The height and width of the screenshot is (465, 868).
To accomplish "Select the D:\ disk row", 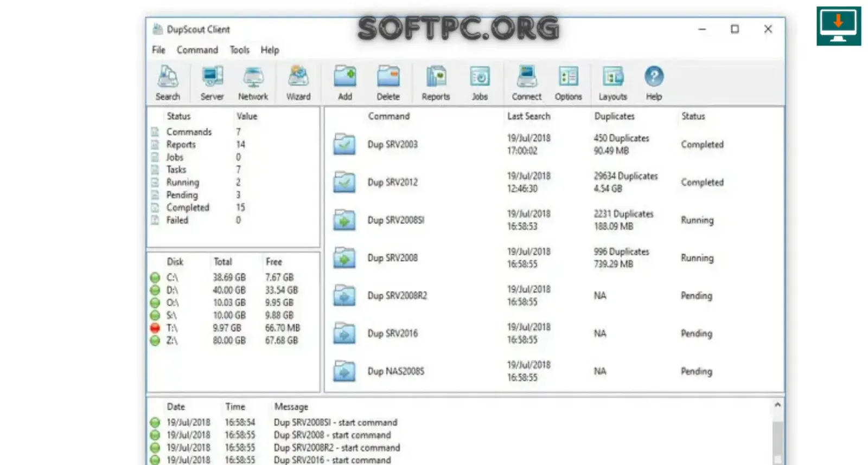I will click(233, 290).
